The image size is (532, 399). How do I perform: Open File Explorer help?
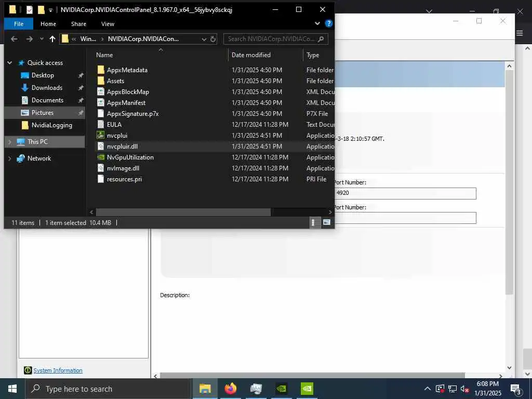(328, 23)
